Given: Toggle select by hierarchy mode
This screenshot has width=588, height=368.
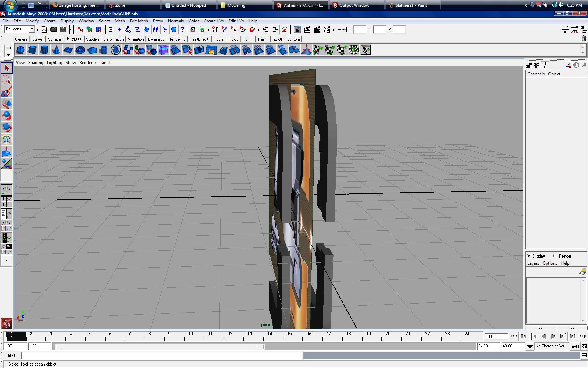Looking at the screenshot, I should tap(80, 30).
